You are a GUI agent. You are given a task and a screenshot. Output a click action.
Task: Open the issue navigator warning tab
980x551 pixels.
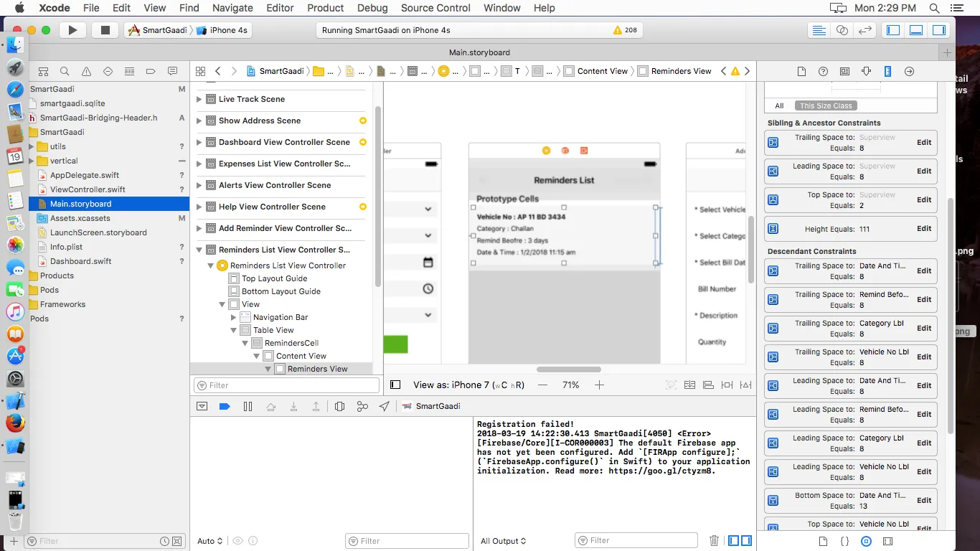point(86,71)
